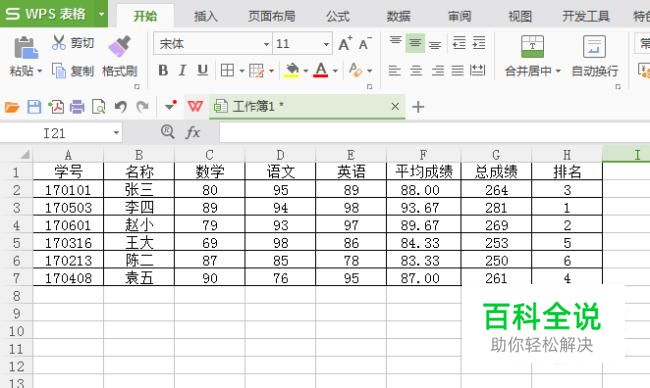Switch to the 开始 tab
The height and width of the screenshot is (388, 650).
pyautogui.click(x=145, y=16)
